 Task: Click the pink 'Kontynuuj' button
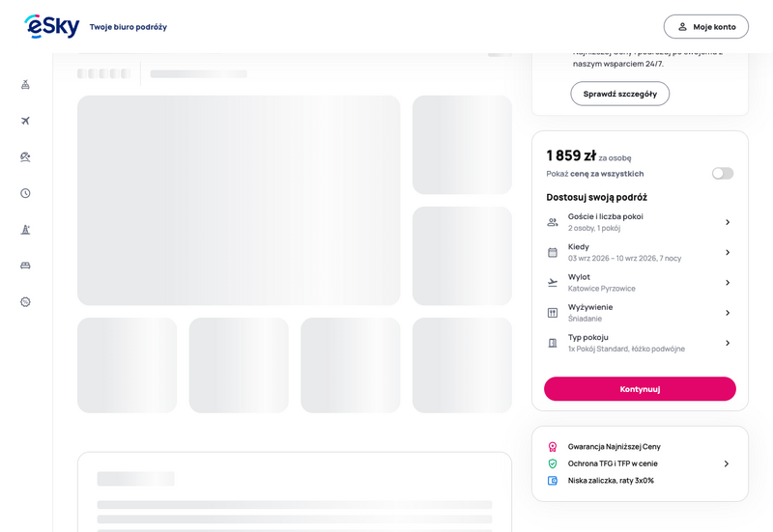tap(640, 389)
